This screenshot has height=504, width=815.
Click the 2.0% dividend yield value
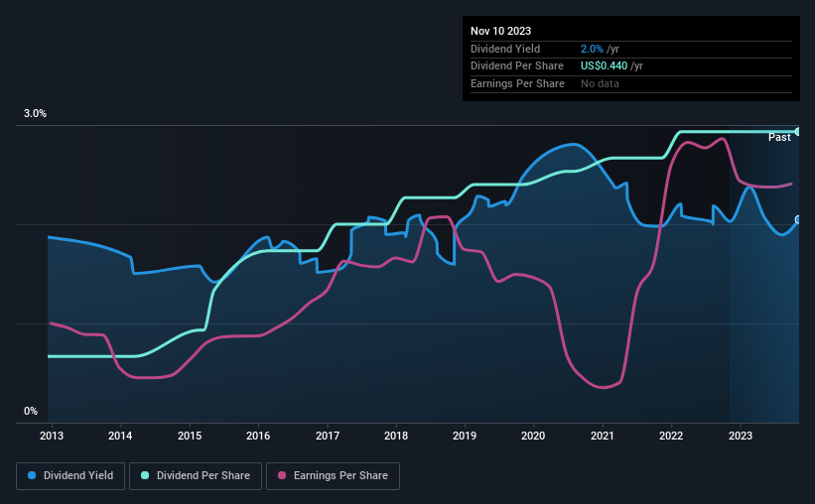[592, 49]
